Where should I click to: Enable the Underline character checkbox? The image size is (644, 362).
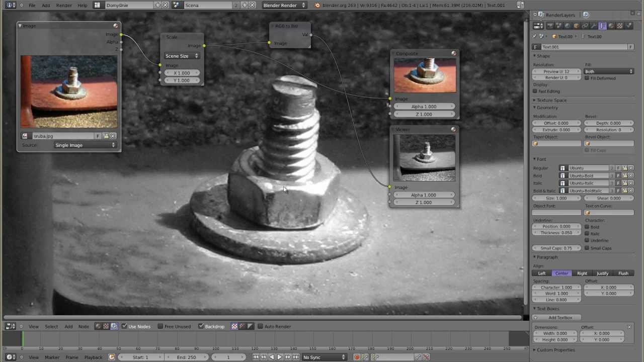point(587,240)
